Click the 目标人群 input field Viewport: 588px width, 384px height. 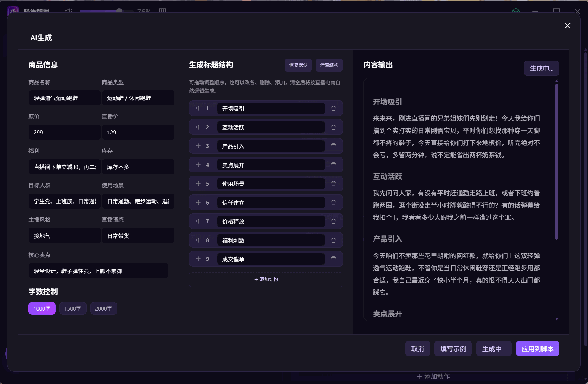(65, 201)
